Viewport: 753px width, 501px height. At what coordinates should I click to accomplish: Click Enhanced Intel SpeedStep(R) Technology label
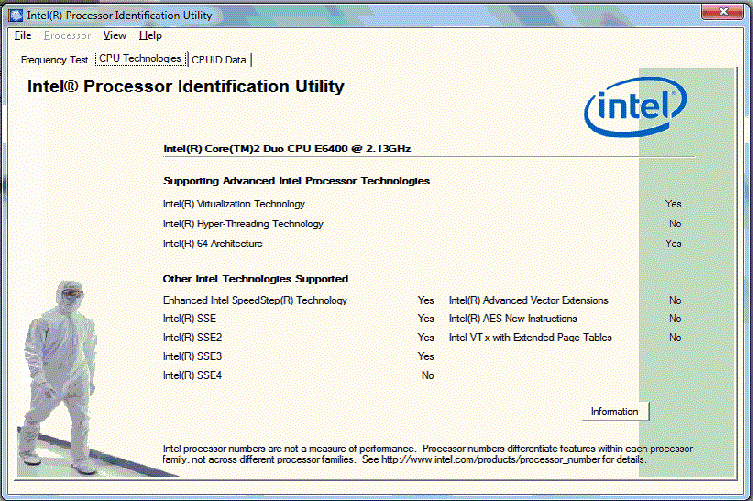tap(255, 300)
